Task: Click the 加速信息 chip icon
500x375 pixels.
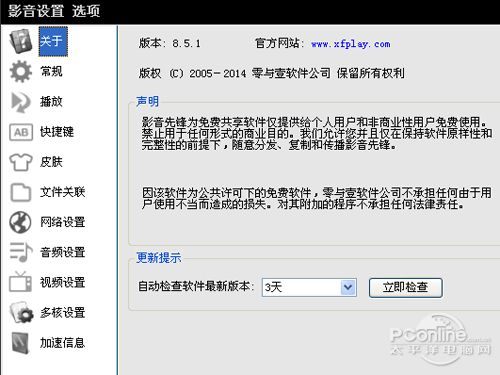Action: [21, 343]
